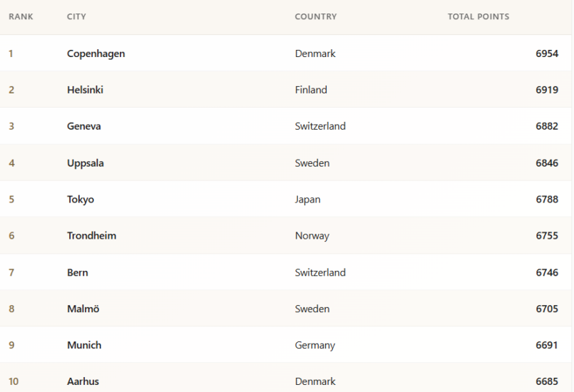
Task: Open the Aarhus city entry
Action: [x=83, y=382]
